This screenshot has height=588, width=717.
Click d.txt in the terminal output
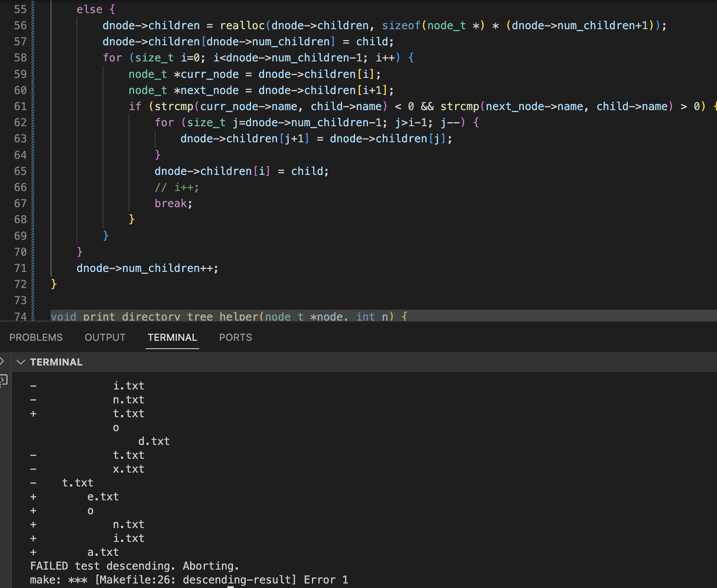[154, 441]
